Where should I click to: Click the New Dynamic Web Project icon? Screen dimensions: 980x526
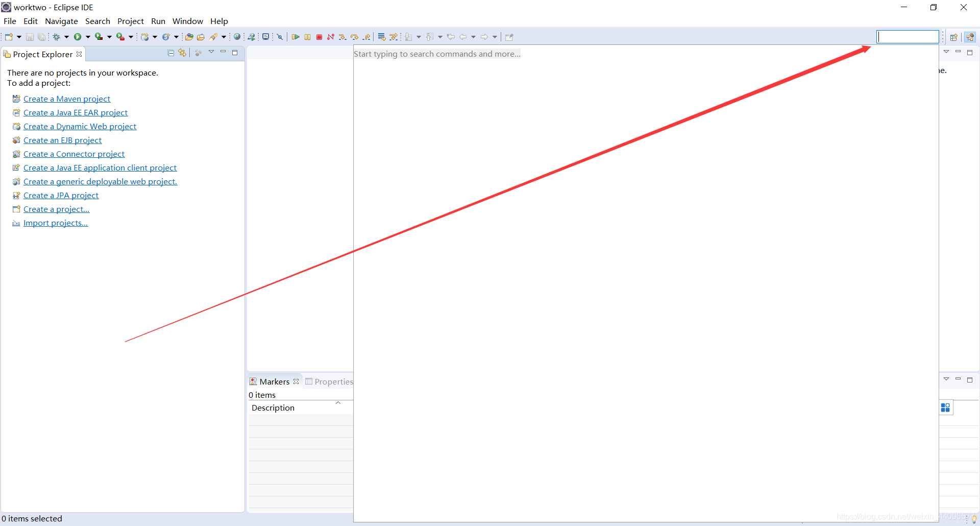(x=145, y=37)
